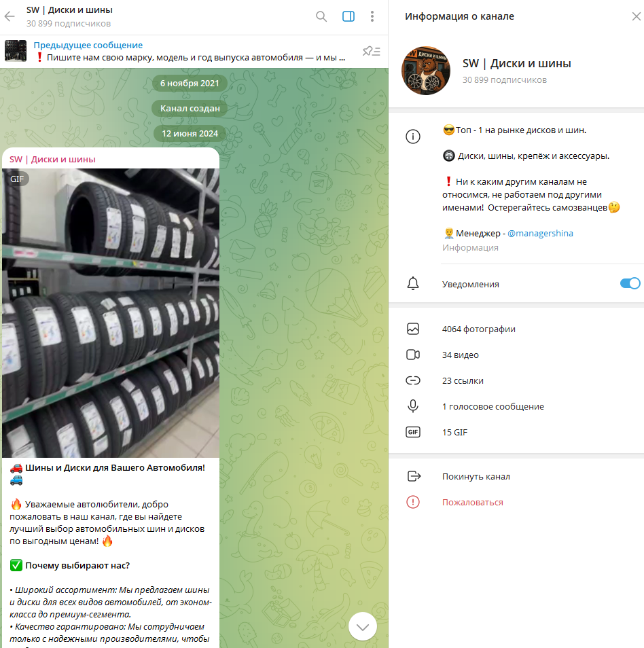Report the channel with Пожаловаться
The width and height of the screenshot is (644, 648).
point(472,503)
